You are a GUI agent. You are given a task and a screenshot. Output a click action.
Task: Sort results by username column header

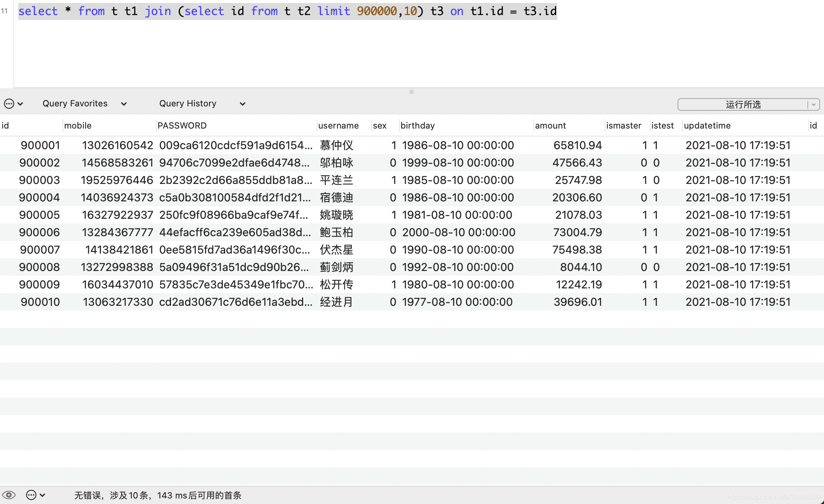(338, 125)
